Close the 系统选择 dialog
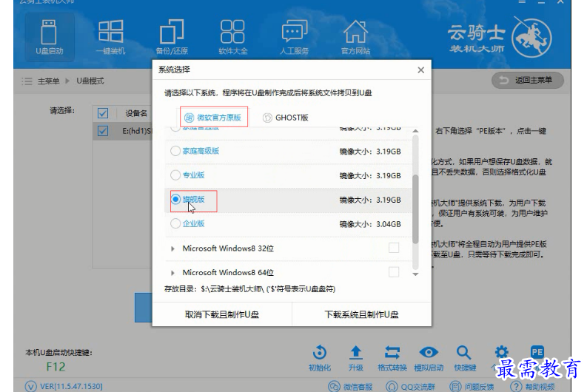Screen dimensions: 587x392 (x=420, y=70)
